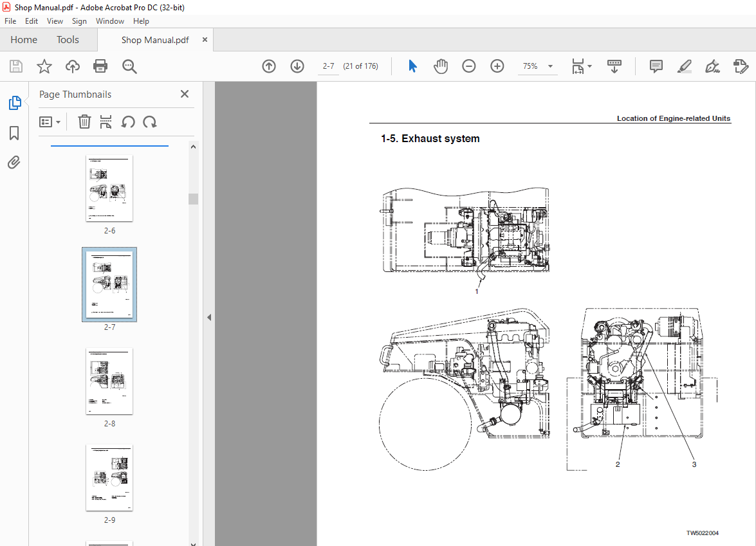Go to previous page arrow
The width and height of the screenshot is (756, 546).
(x=269, y=66)
